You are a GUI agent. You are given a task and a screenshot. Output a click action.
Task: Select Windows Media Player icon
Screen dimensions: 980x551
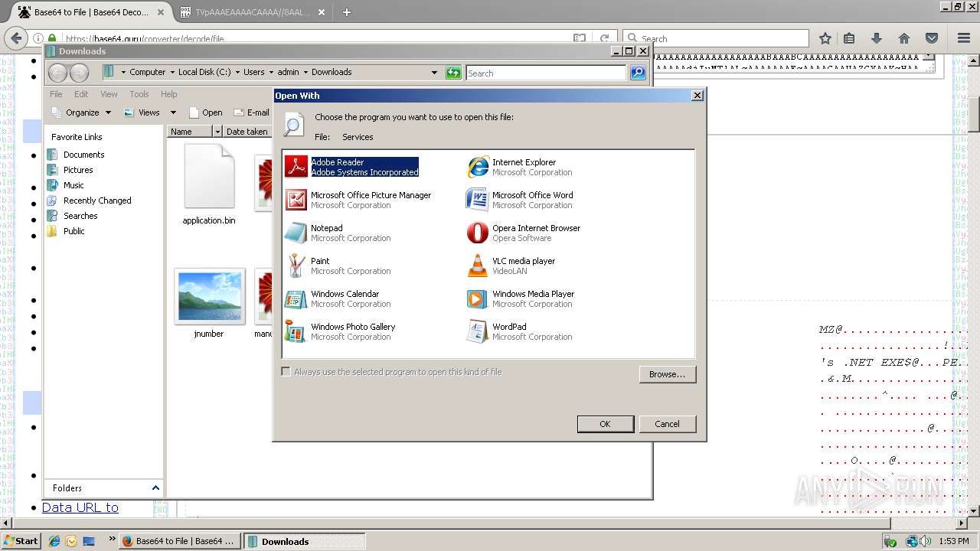[x=478, y=298]
